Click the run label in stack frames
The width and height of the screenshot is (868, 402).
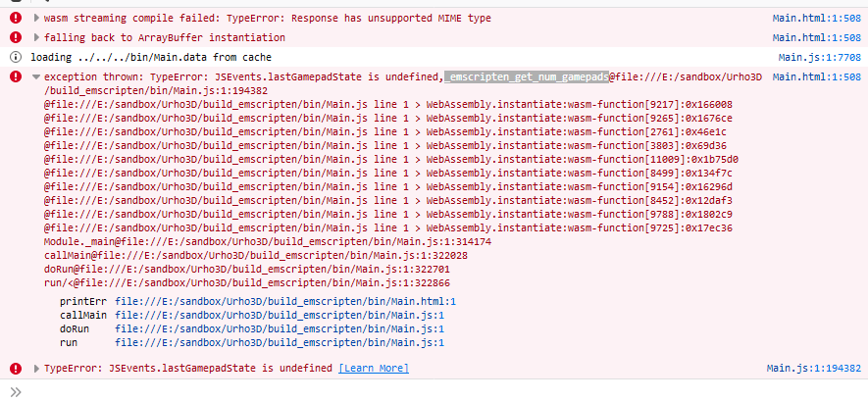(x=69, y=343)
